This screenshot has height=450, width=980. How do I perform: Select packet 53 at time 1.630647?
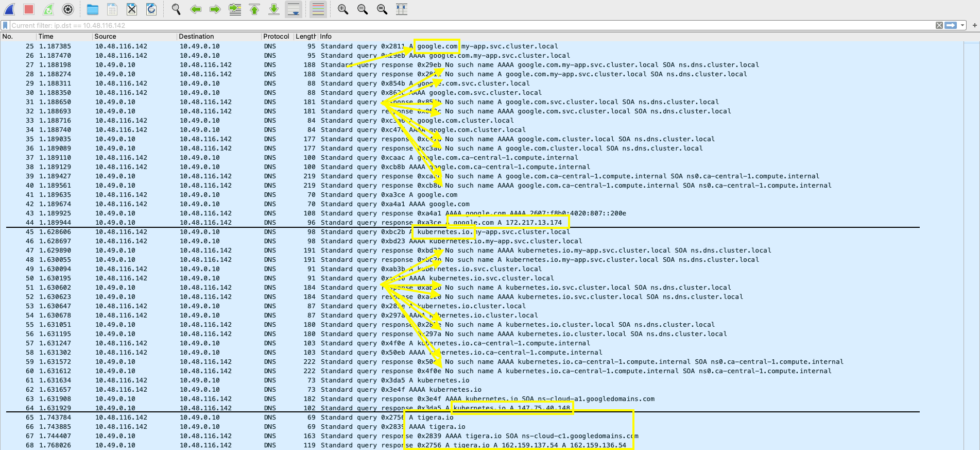[482, 306]
